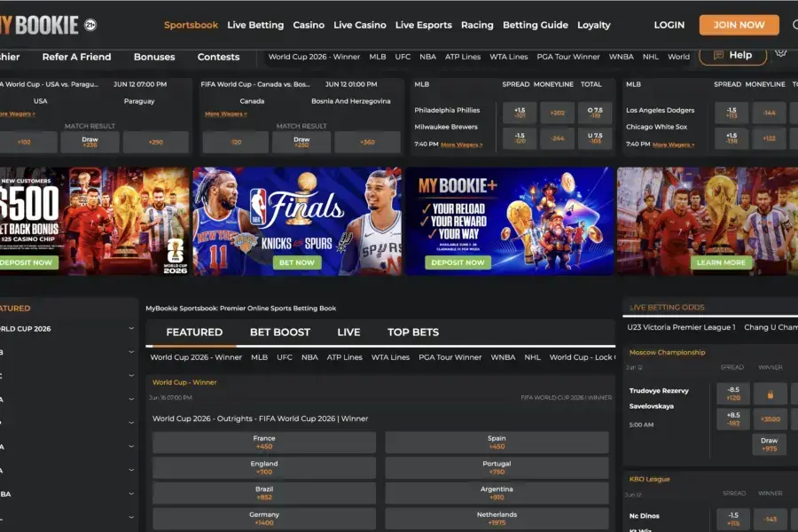This screenshot has height=532, width=798.
Task: Expand the third sidebar section chevron
Action: pyautogui.click(x=131, y=375)
